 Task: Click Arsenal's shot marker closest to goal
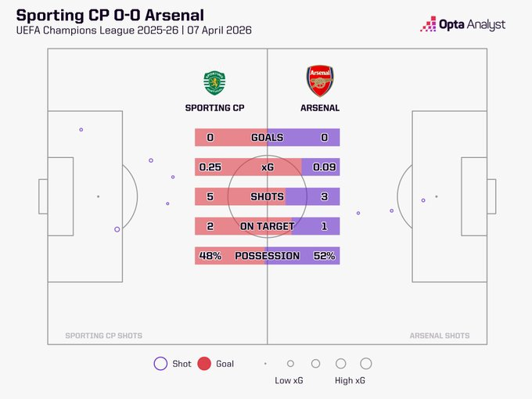click(x=423, y=200)
